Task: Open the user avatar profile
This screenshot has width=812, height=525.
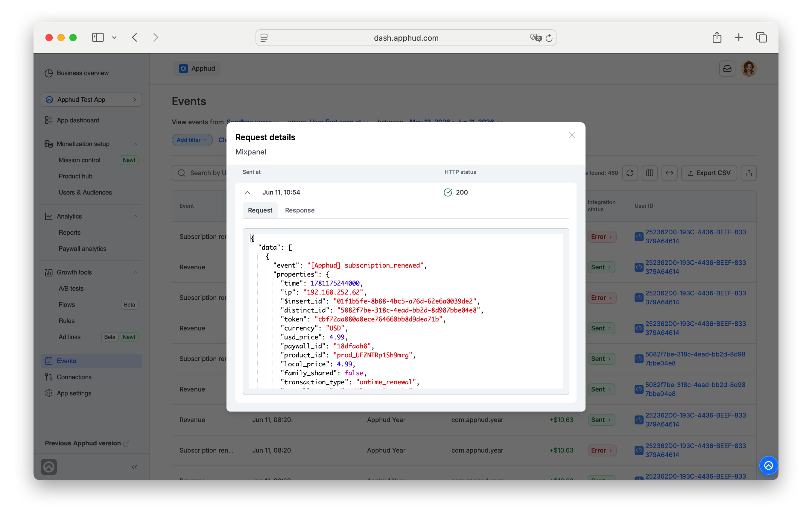Action: coord(749,69)
